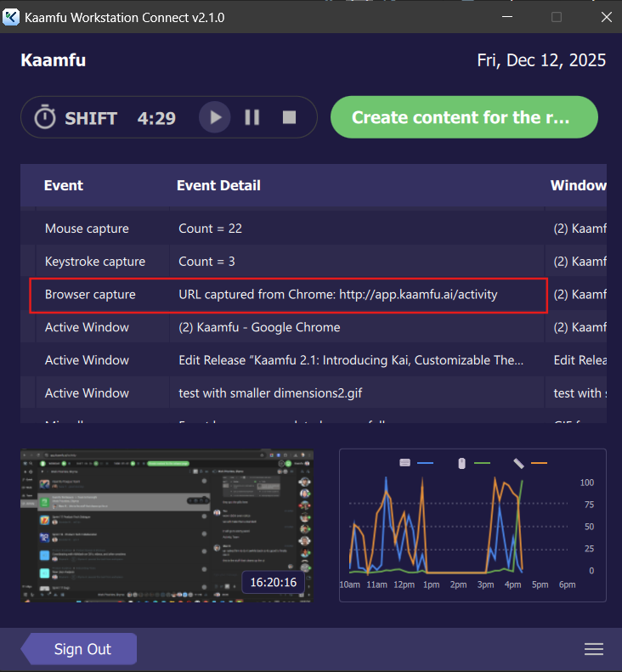Click the Sign Out button
Viewport: 622px width, 672px height.
coord(82,649)
